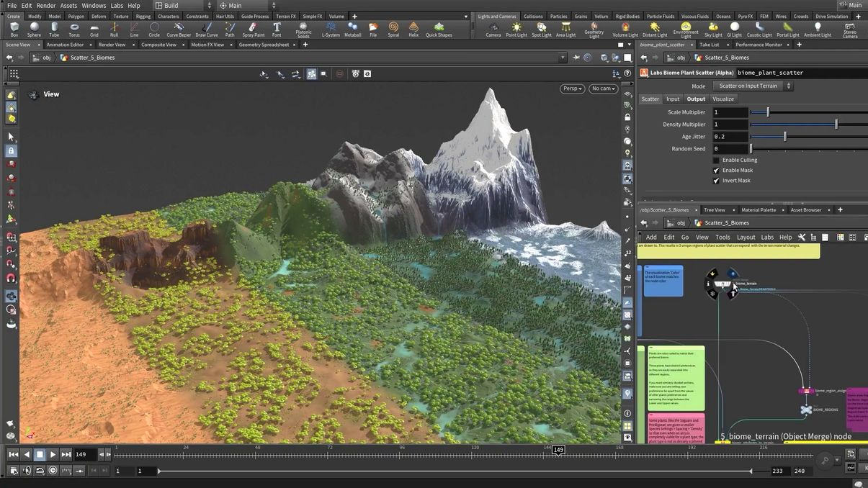Uncheck the Invert Mask checkbox
Viewport: 868px width, 488px height.
click(x=716, y=181)
